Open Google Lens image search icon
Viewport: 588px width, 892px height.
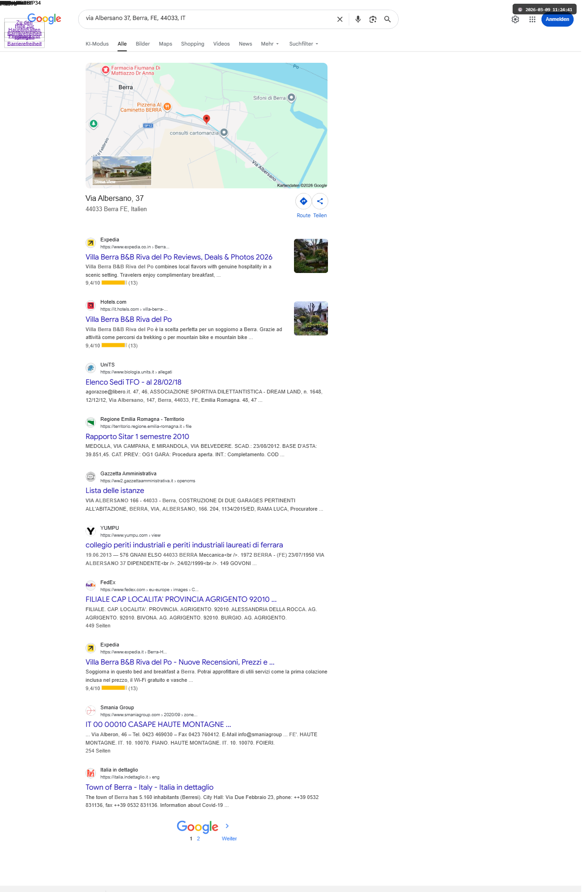[x=373, y=20]
